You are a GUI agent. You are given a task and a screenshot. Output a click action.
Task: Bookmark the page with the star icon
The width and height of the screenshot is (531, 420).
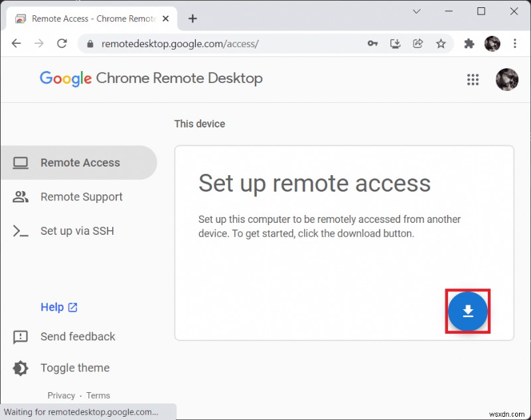(x=441, y=43)
